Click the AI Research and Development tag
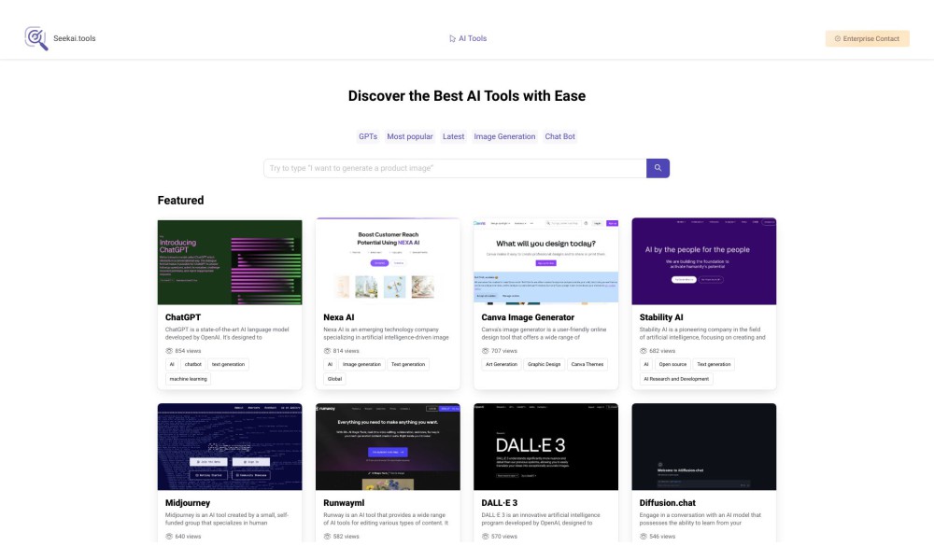 (x=676, y=379)
